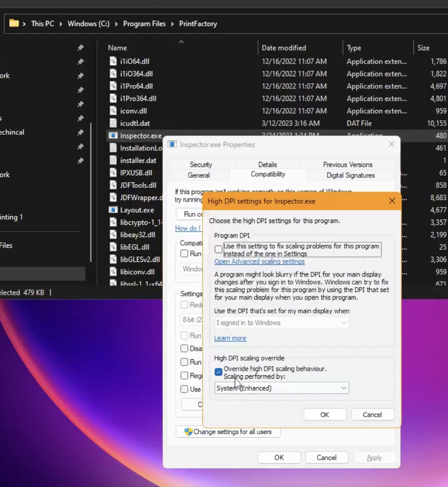448x487 pixels.
Task: Select the Layout.exe application icon
Action: coord(113,210)
